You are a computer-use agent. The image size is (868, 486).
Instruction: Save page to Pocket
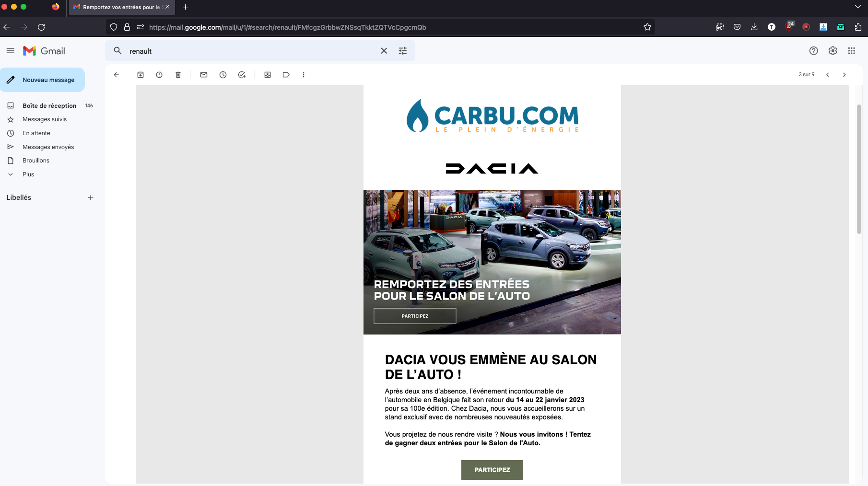coord(737,27)
